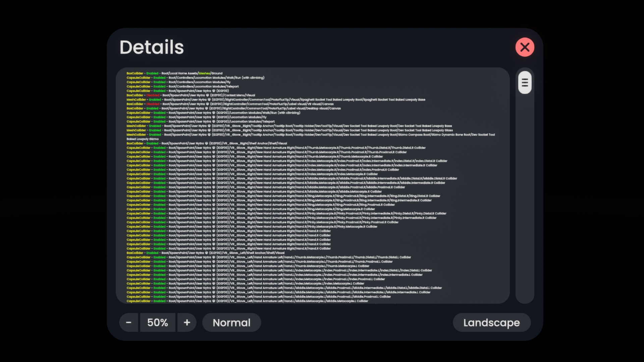Click Enabled on the Meshes/Ground BoxCollider line

tap(152, 73)
